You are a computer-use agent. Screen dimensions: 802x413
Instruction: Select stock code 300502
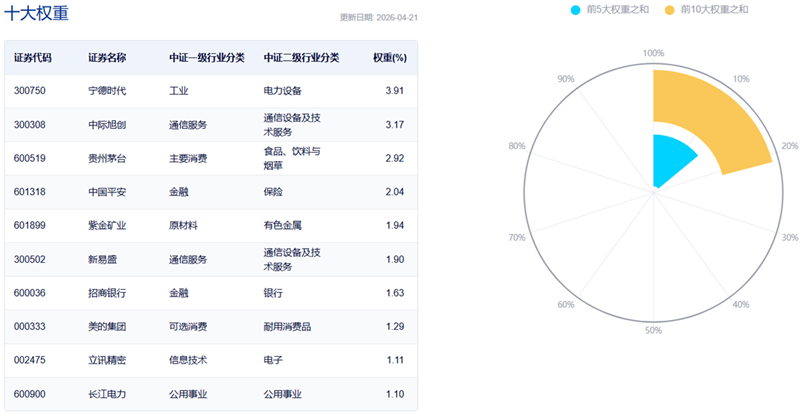(x=30, y=259)
